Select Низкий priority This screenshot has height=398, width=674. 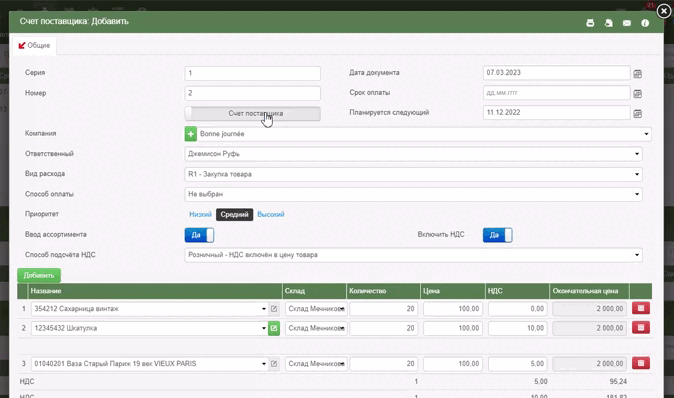coord(200,214)
